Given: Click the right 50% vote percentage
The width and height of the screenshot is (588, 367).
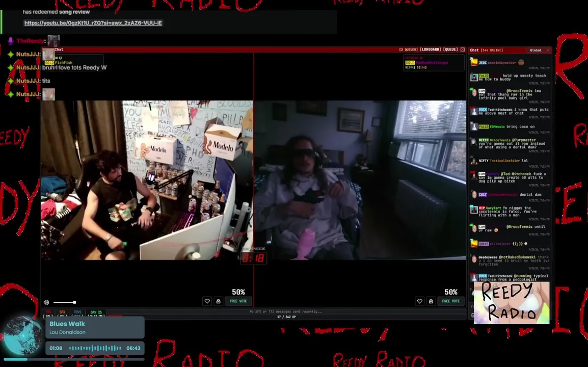Looking at the screenshot, I should click(x=451, y=292).
